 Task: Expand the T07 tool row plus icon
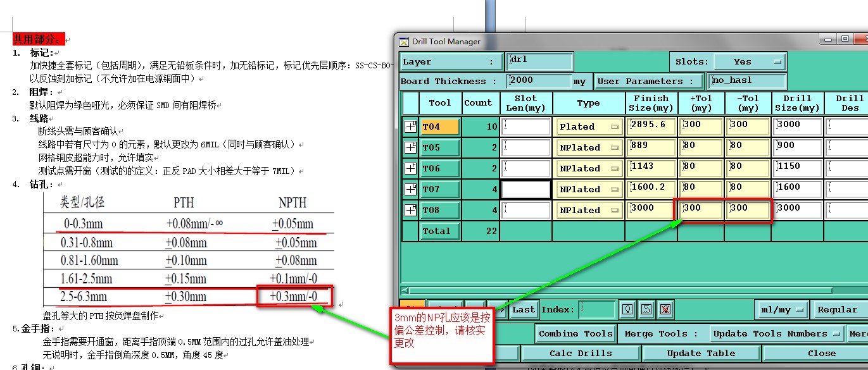[410, 190]
